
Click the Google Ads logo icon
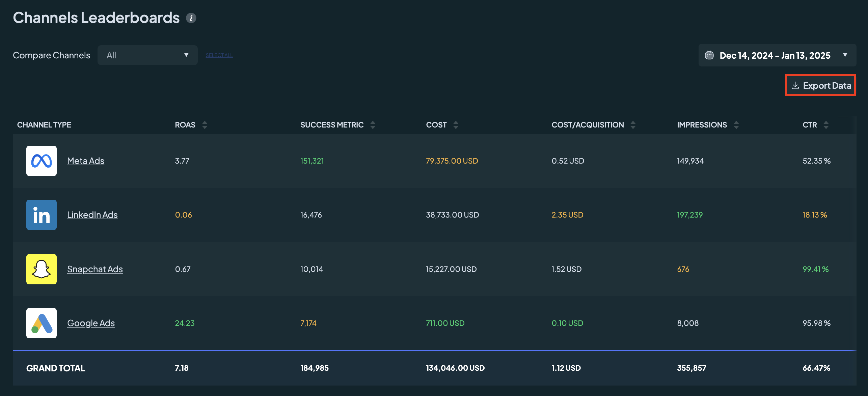tap(42, 323)
